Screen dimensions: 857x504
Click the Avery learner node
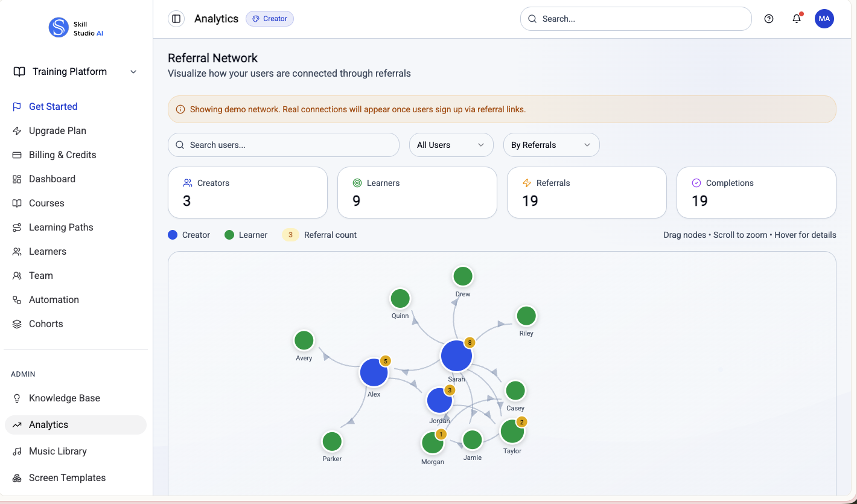coord(304,340)
